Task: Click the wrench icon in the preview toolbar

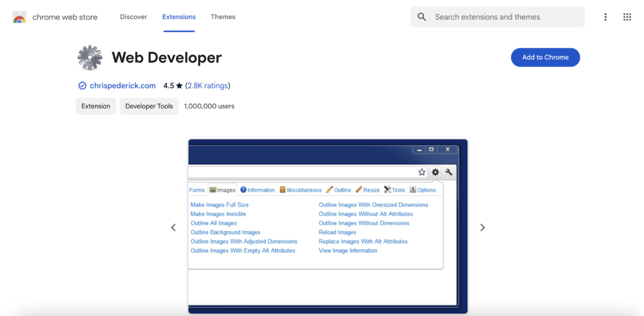Action: click(449, 172)
